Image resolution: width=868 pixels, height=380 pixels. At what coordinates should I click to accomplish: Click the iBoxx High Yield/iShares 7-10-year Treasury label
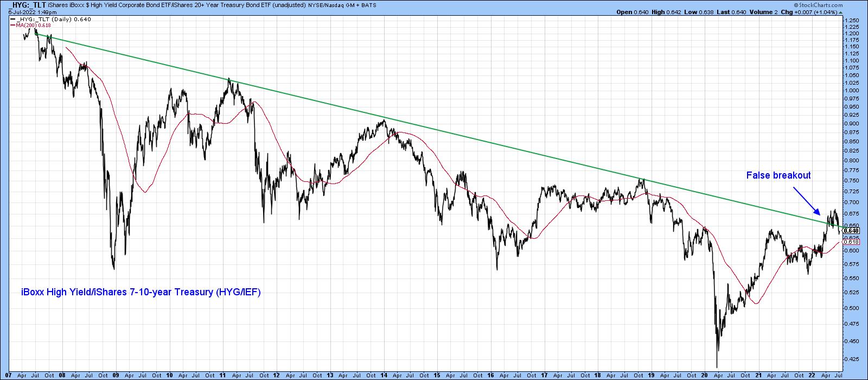[x=141, y=292]
